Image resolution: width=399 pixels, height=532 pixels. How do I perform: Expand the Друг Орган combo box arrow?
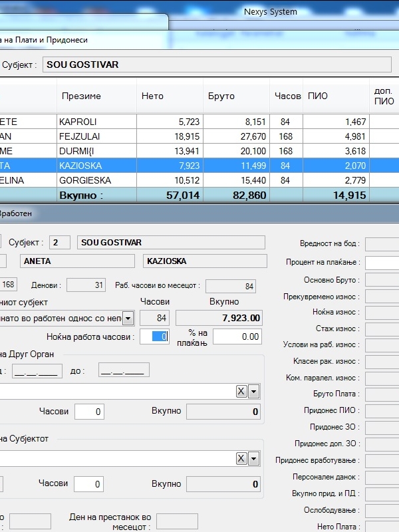253,392
